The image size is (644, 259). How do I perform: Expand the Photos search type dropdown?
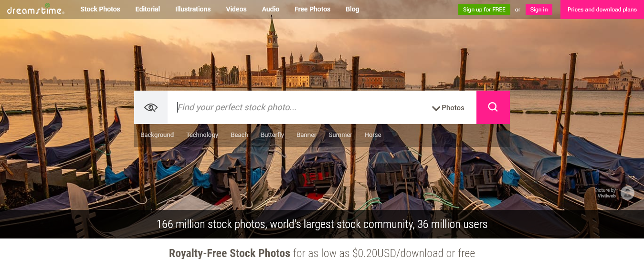click(x=448, y=108)
